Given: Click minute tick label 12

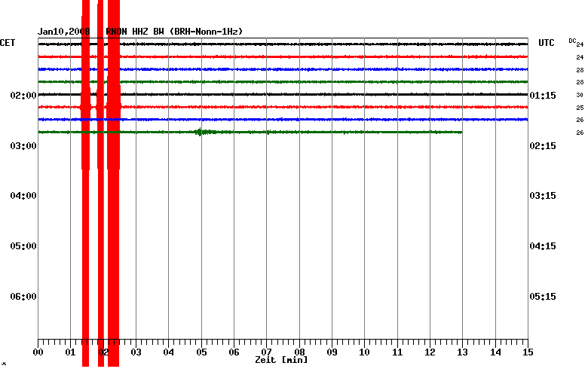Looking at the screenshot, I should tap(430, 352).
